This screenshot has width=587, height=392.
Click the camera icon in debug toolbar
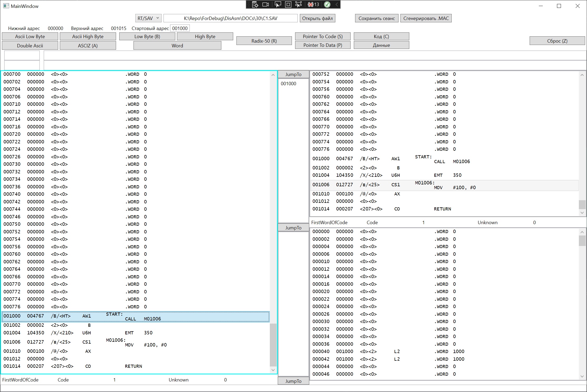pos(266,4)
